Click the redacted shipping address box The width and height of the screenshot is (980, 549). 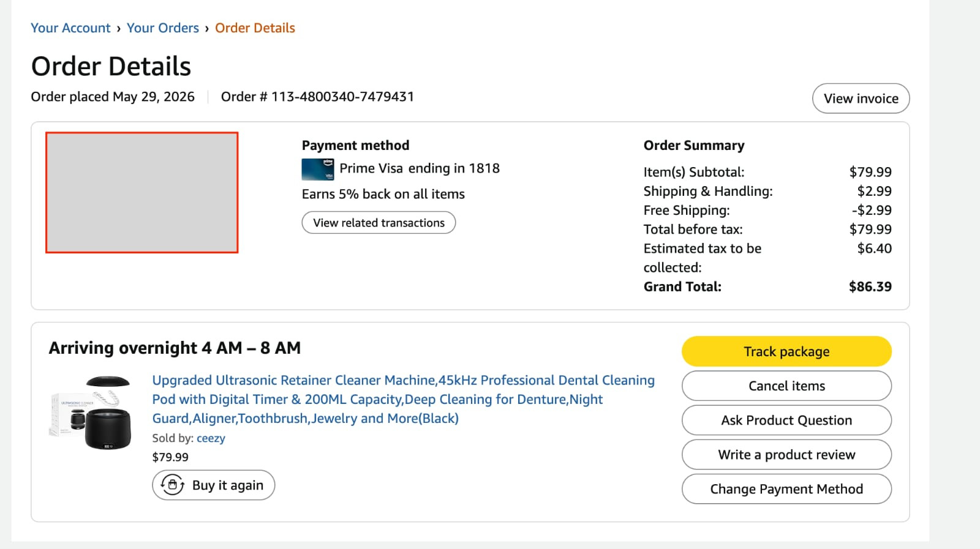coord(141,192)
